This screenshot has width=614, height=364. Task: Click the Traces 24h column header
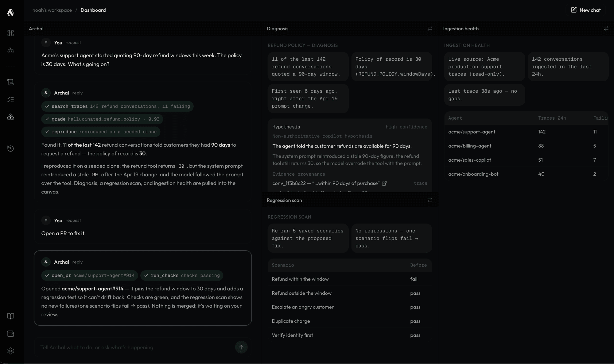[x=552, y=118]
